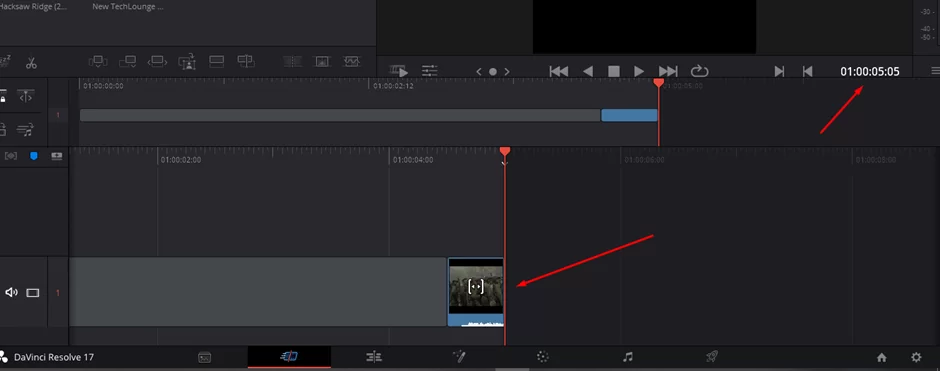
Task: Open the Media page tab
Action: [x=204, y=357]
